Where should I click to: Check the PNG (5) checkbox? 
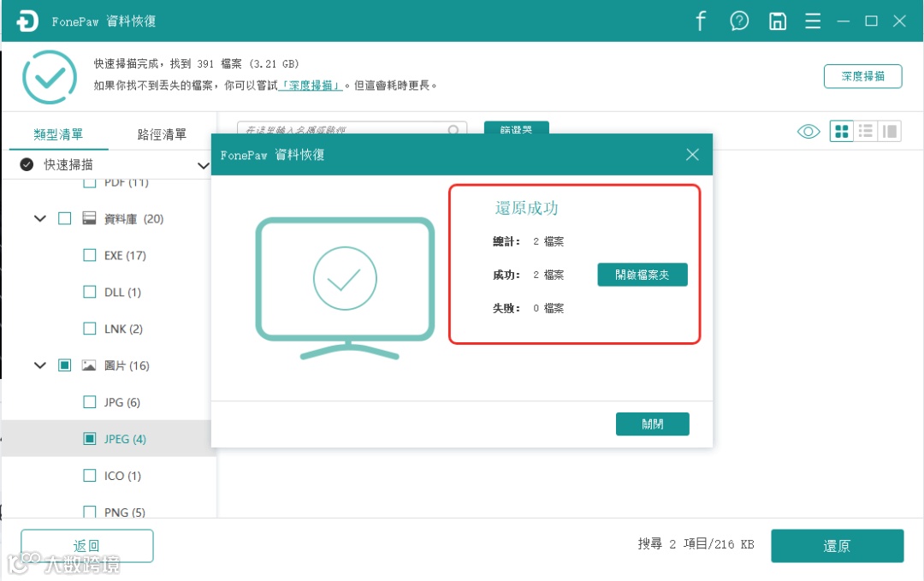pos(90,511)
